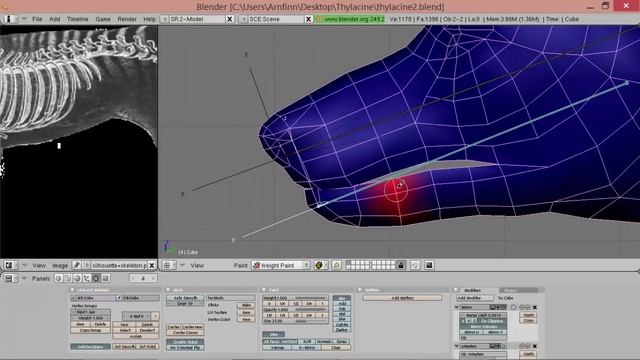
Task: Select the Script context icon in Panels
Action: tap(68, 278)
